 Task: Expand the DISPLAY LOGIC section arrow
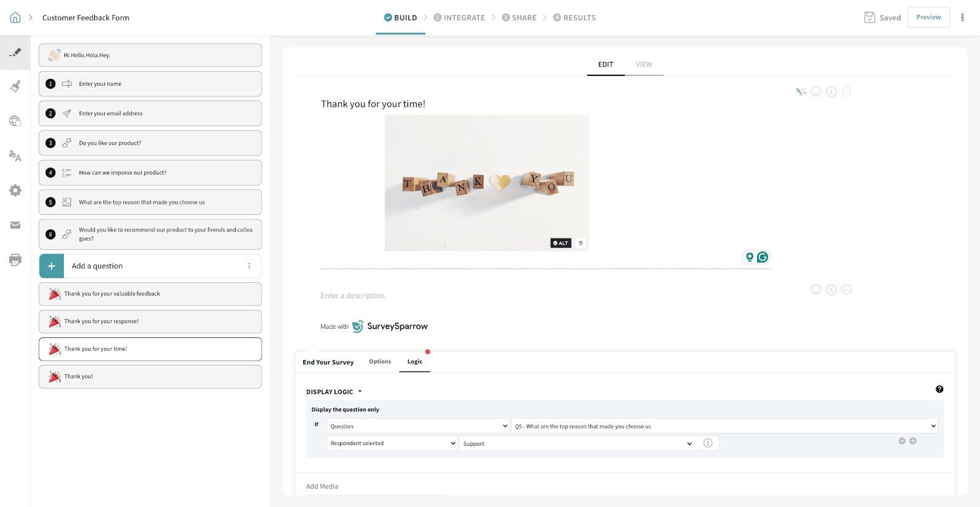[360, 392]
